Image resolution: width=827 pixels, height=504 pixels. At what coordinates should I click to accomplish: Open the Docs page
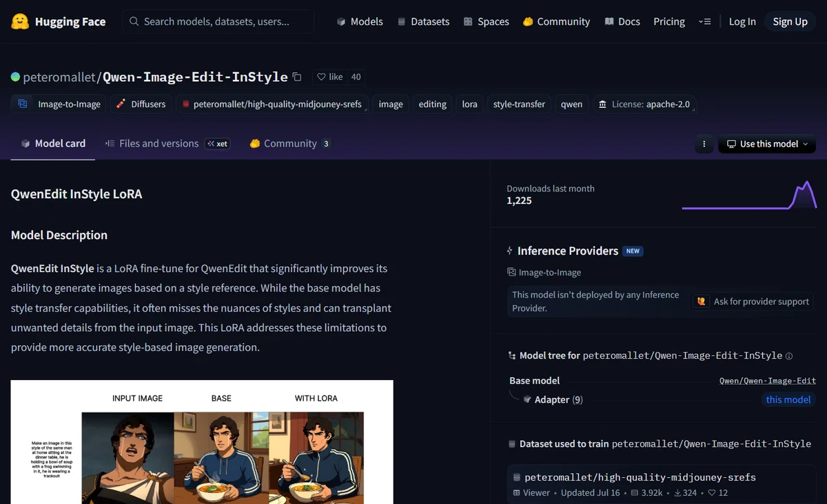622,21
